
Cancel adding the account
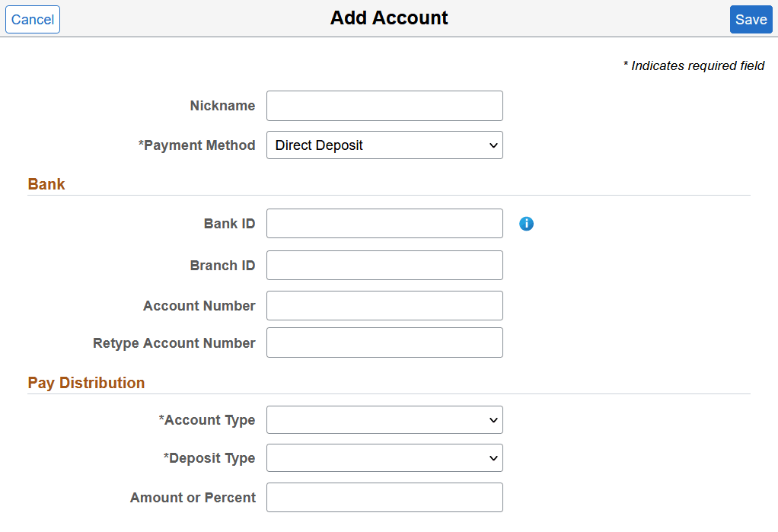coord(32,19)
